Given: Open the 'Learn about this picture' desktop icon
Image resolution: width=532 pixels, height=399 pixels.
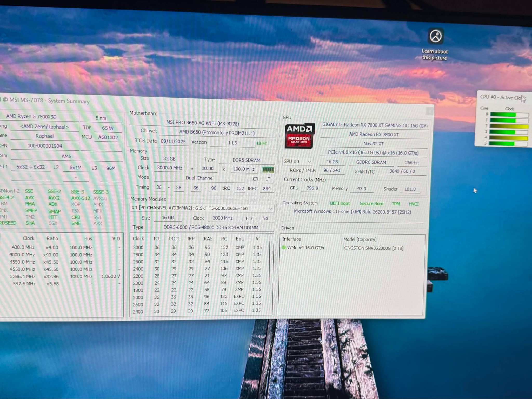Looking at the screenshot, I should point(435,44).
